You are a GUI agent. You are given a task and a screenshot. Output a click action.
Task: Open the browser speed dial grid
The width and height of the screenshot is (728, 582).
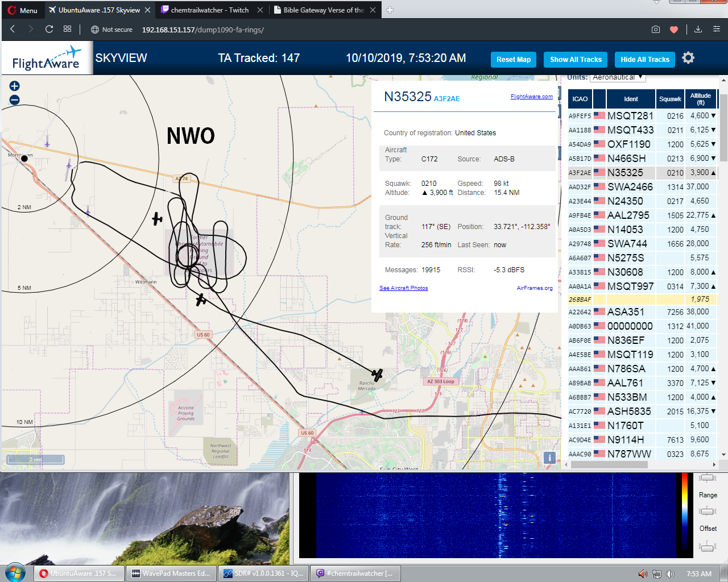pos(67,29)
